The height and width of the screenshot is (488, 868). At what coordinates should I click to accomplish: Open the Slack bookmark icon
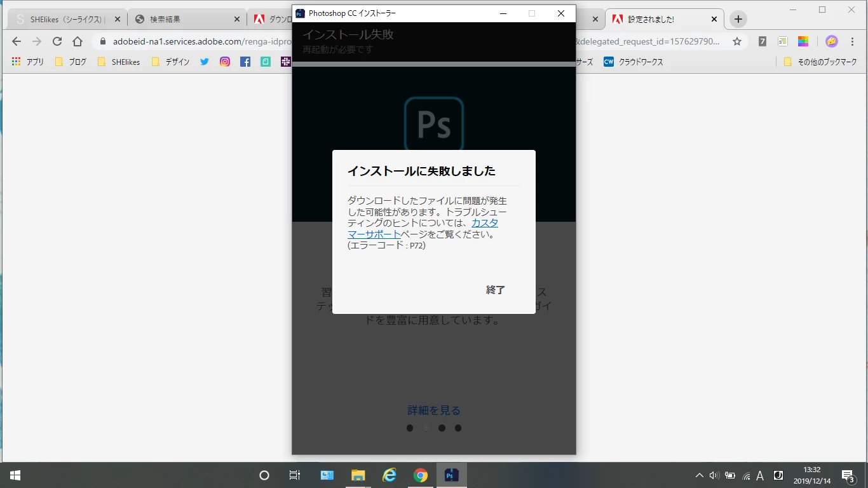click(285, 62)
